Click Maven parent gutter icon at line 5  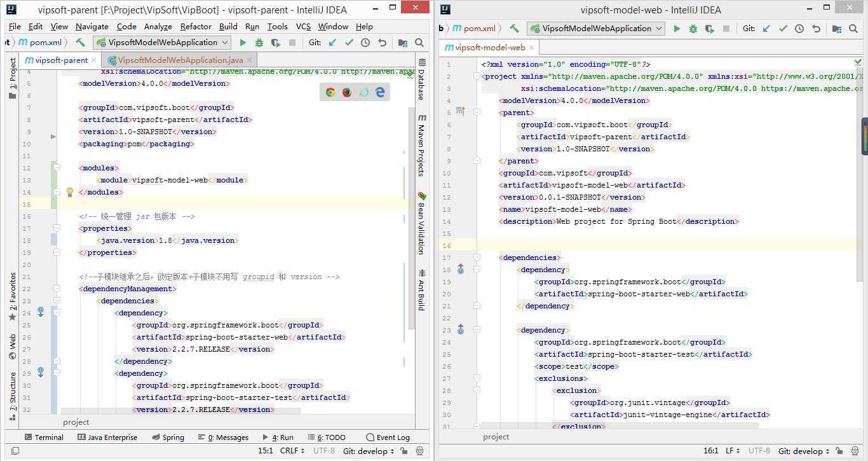tap(461, 112)
